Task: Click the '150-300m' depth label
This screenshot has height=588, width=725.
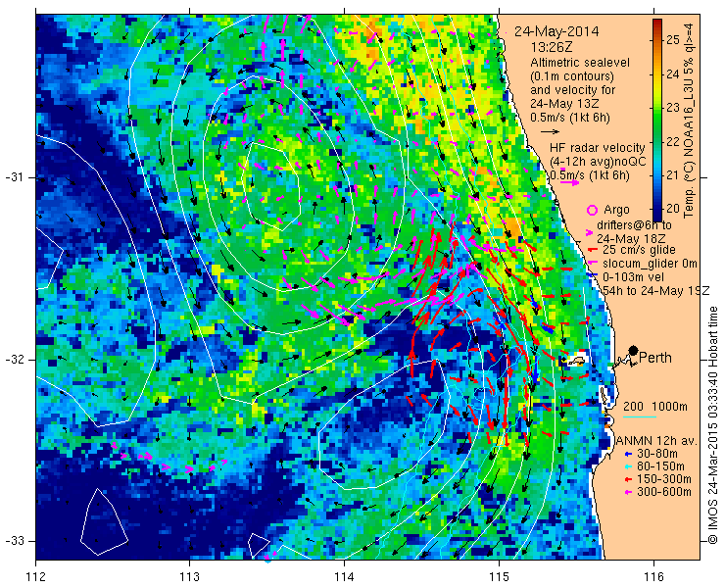Action: tap(664, 479)
